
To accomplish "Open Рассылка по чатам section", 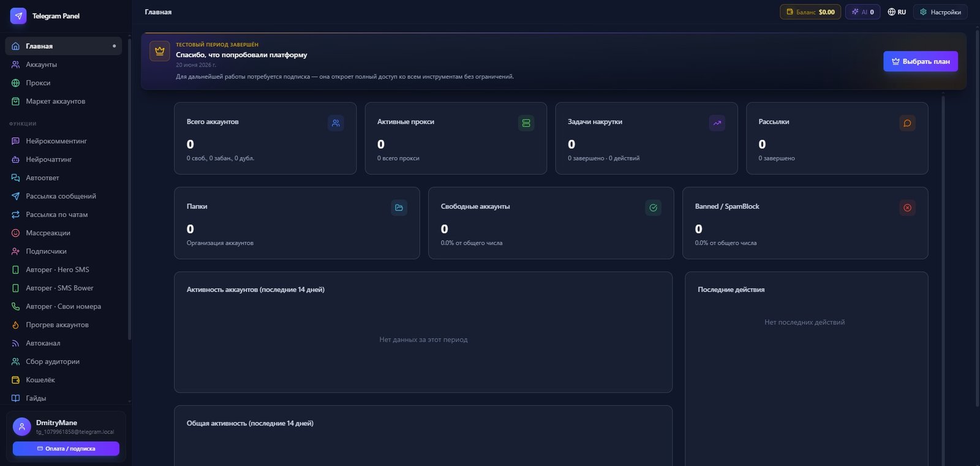I will tap(64, 214).
